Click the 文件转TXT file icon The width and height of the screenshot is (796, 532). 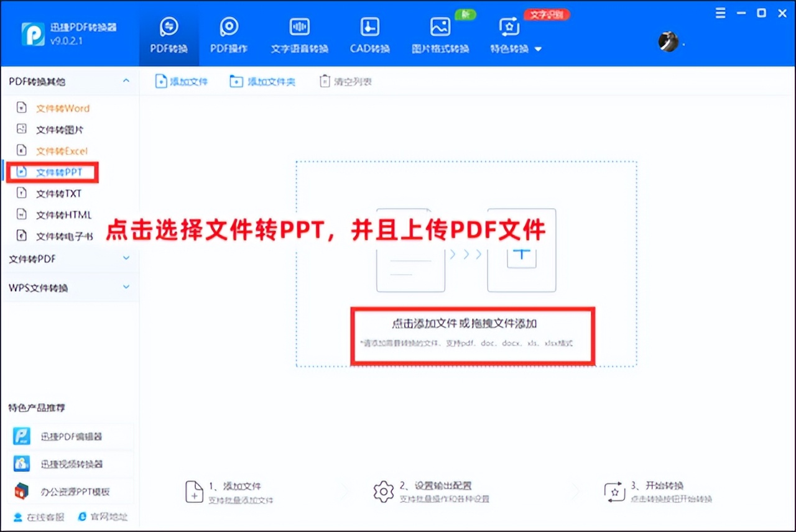pos(22,193)
